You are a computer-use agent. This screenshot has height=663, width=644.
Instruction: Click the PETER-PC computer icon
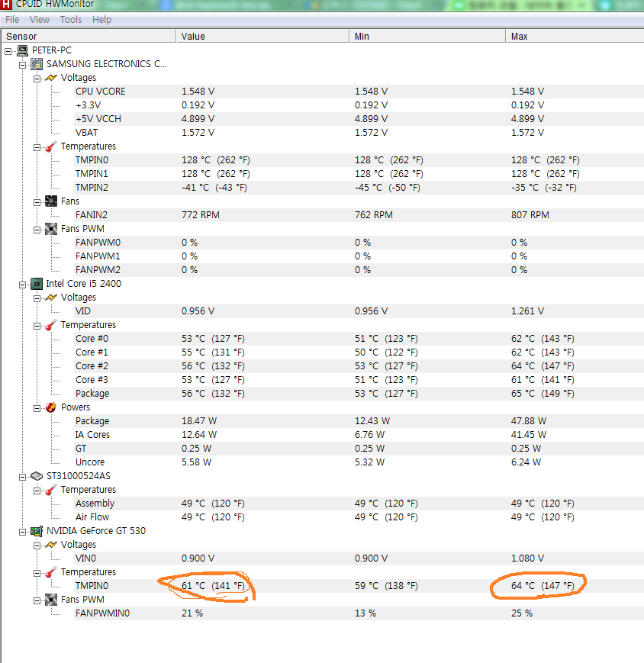[22, 51]
